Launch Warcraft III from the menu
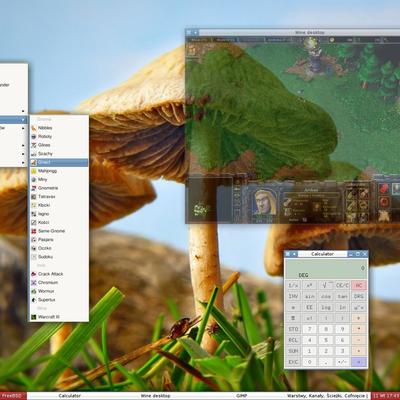Image resolution: width=400 pixels, height=400 pixels. 59,317
